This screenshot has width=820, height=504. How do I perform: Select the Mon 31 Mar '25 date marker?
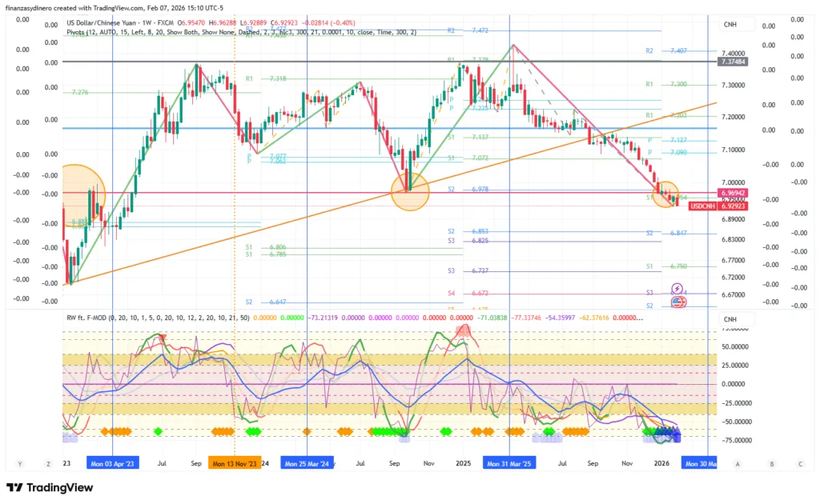(x=509, y=463)
